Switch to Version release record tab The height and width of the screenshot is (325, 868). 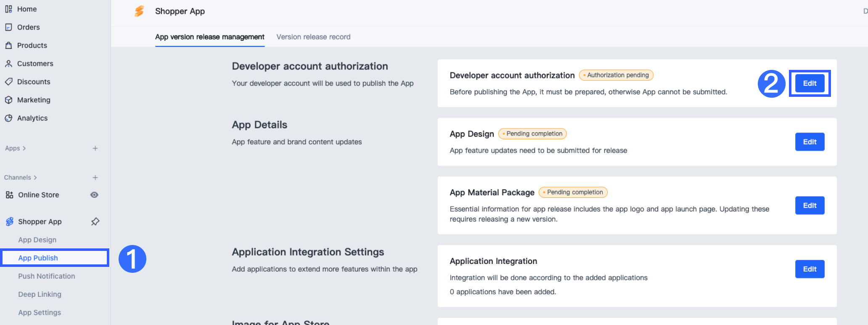pos(313,37)
